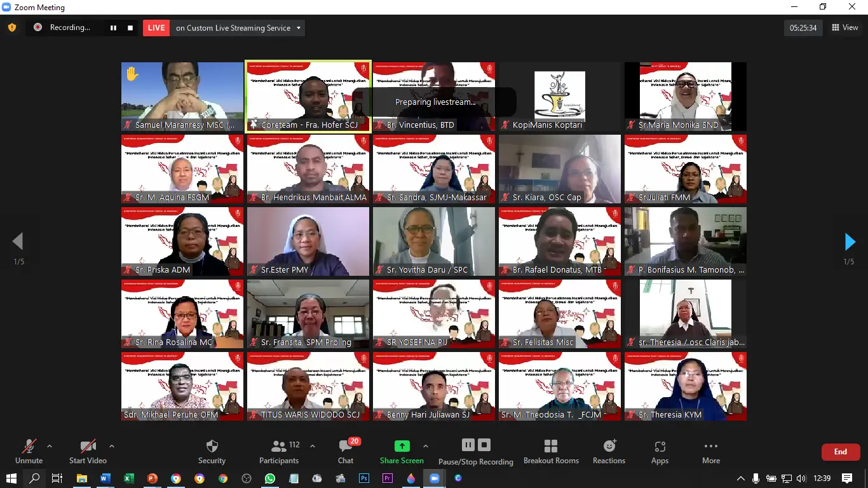Click the encryption shield info icon
868x488 pixels.
(12, 28)
